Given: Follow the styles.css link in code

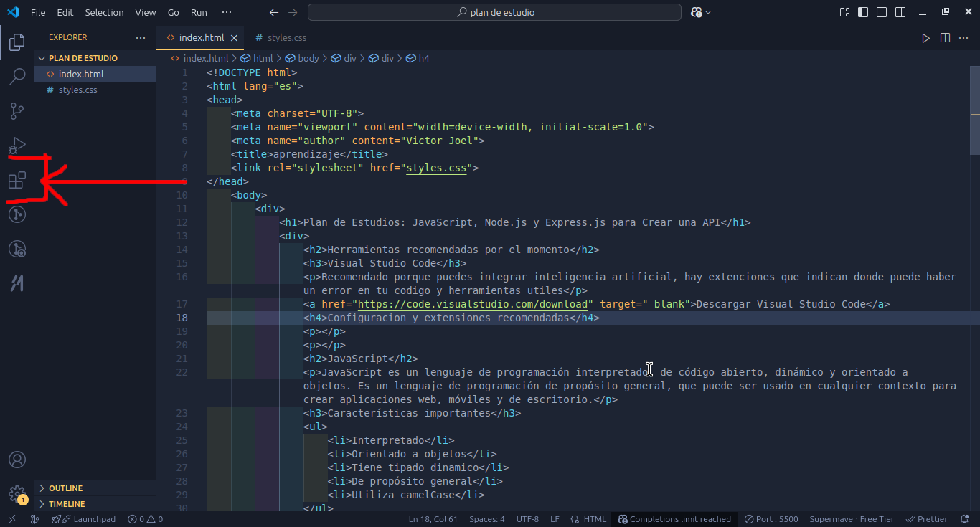Looking at the screenshot, I should tap(436, 168).
